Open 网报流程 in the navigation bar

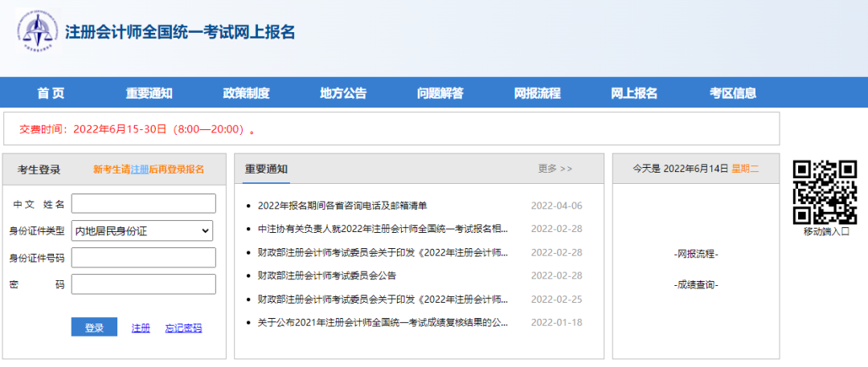538,93
